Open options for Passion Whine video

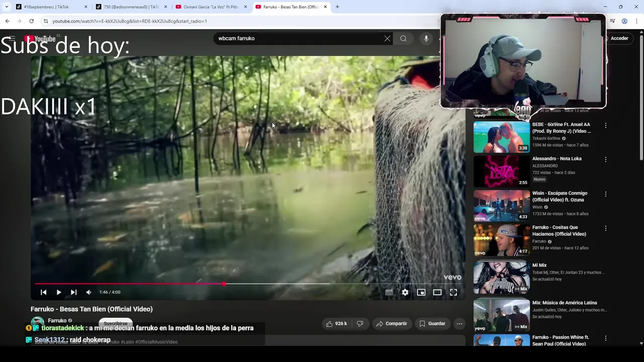pos(606,338)
